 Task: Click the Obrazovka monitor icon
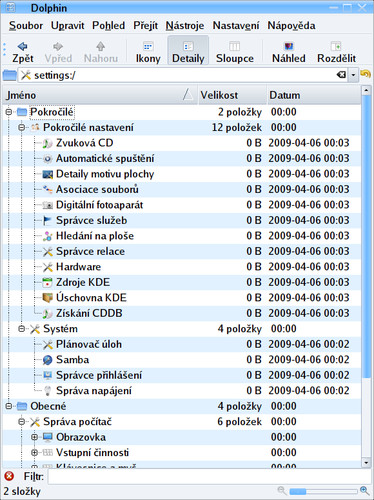click(48, 437)
